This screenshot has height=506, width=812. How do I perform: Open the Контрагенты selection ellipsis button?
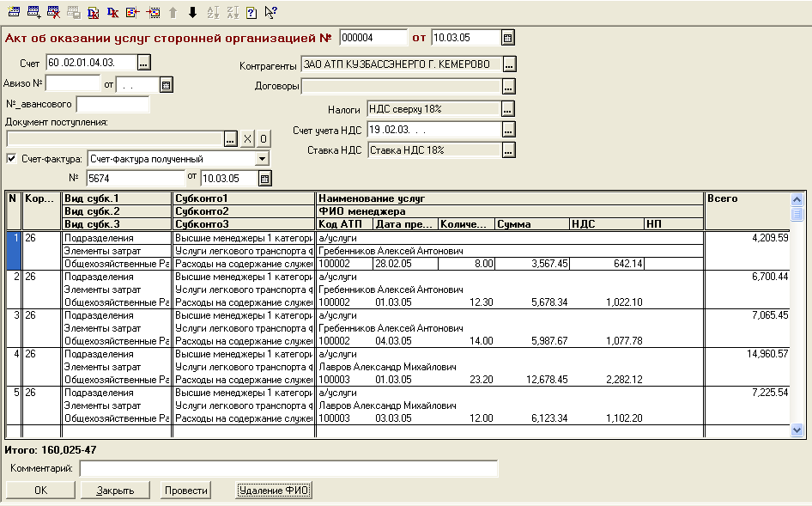[509, 64]
